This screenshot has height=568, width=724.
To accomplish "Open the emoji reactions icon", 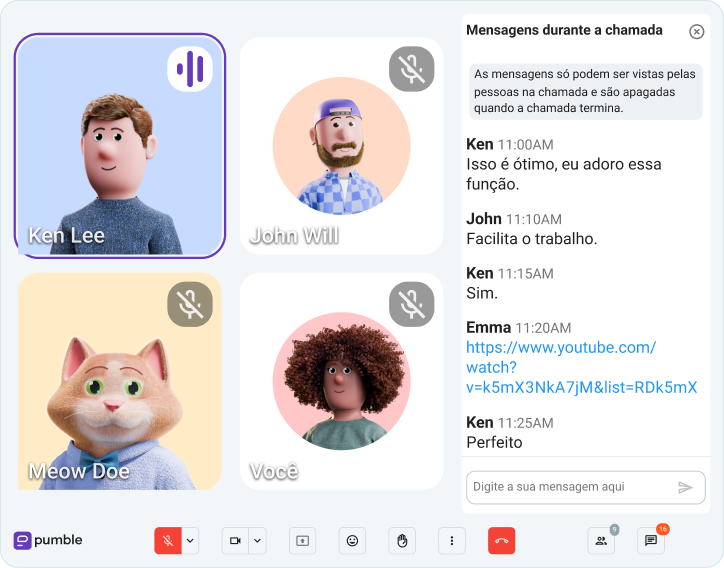I will (x=352, y=540).
